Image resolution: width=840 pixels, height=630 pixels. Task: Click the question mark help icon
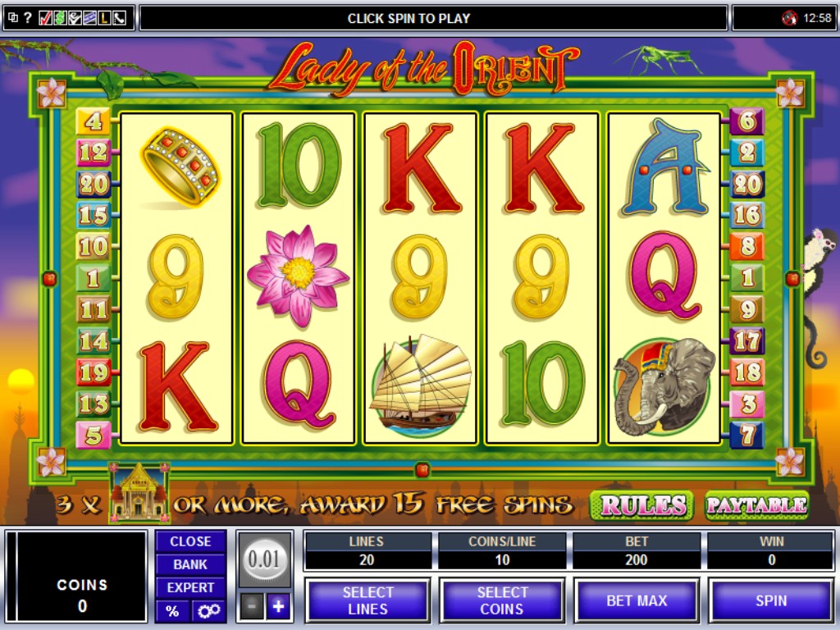click(x=28, y=18)
